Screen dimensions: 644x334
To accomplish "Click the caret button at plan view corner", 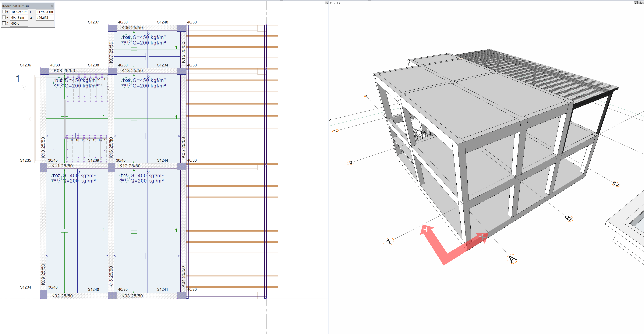I will pyautogui.click(x=327, y=3).
